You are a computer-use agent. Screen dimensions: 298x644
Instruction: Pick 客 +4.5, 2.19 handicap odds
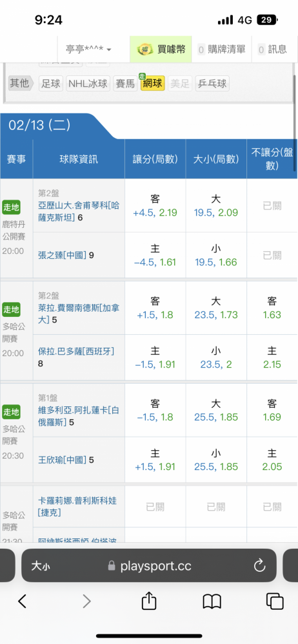pos(155,206)
